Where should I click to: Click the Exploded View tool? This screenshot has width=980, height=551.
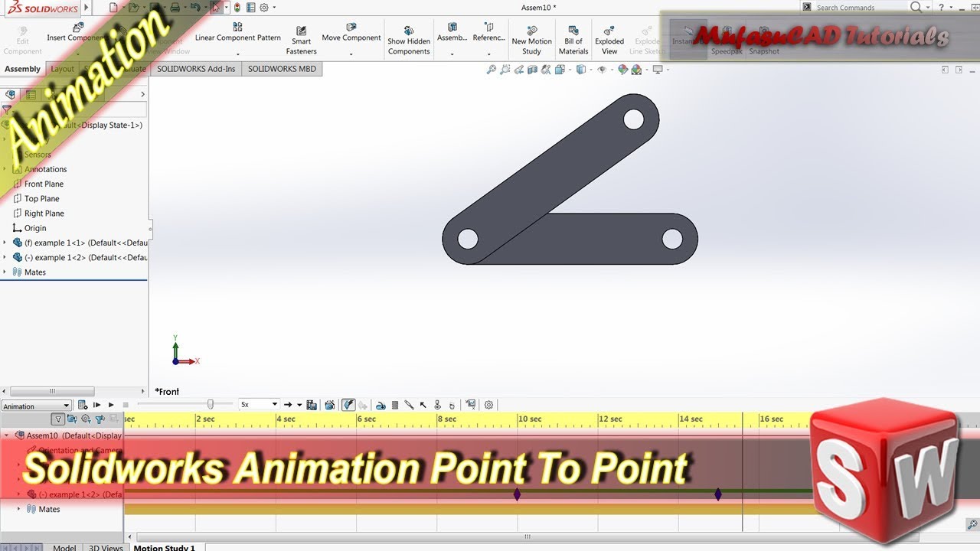click(609, 41)
